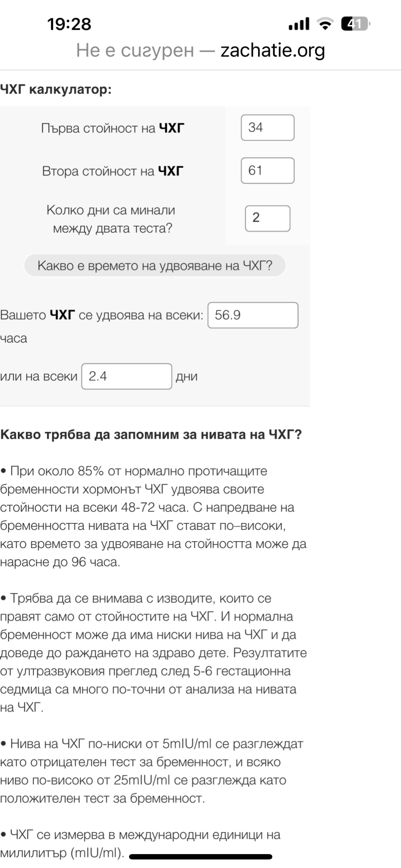This screenshot has width=401, height=868.
Task: Tap the 'ЧХГ калкулатор:' heading
Action: [x=56, y=89]
